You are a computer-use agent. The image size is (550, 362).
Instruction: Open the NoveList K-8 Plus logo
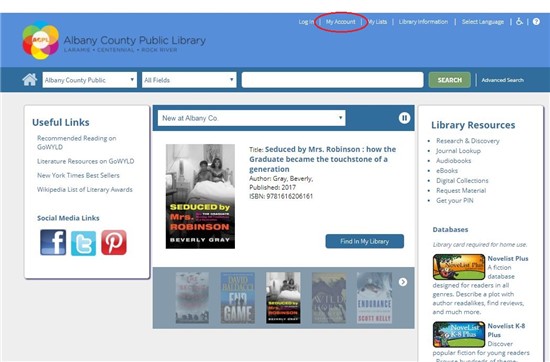point(459,334)
